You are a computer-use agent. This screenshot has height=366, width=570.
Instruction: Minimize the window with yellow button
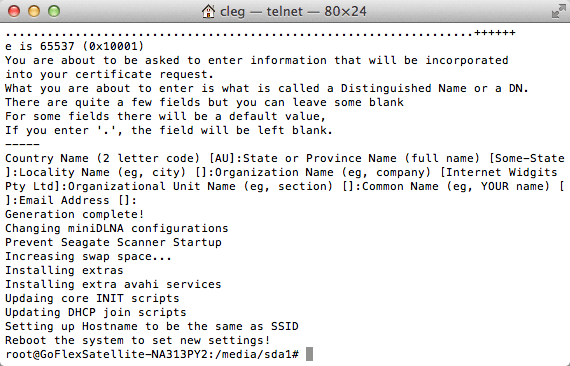[x=34, y=11]
